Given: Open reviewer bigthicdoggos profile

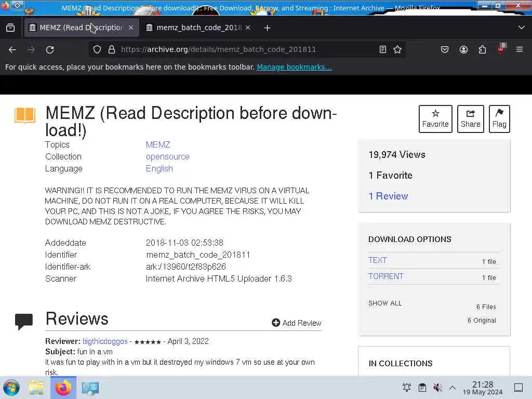Looking at the screenshot, I should [105, 341].
